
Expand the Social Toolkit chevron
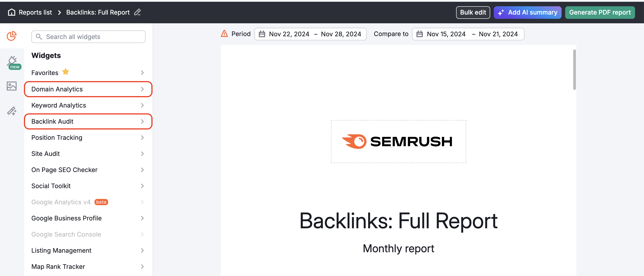142,186
